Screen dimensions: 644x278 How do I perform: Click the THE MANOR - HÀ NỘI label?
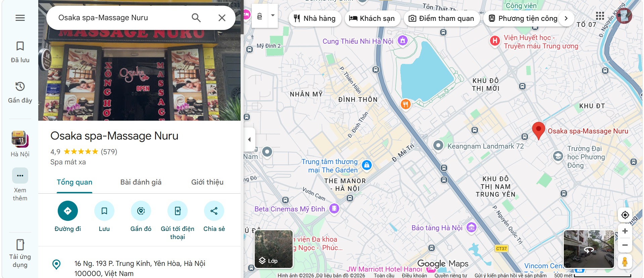click(x=345, y=185)
